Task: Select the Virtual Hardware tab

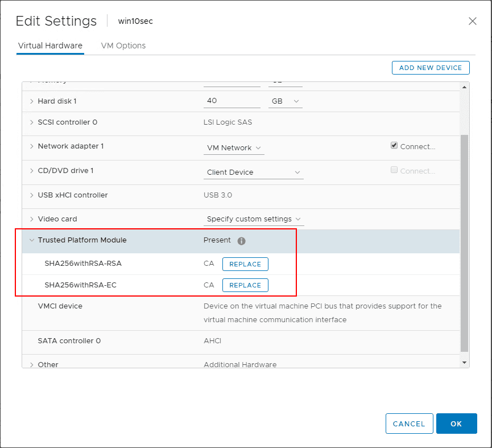Action: [50, 46]
